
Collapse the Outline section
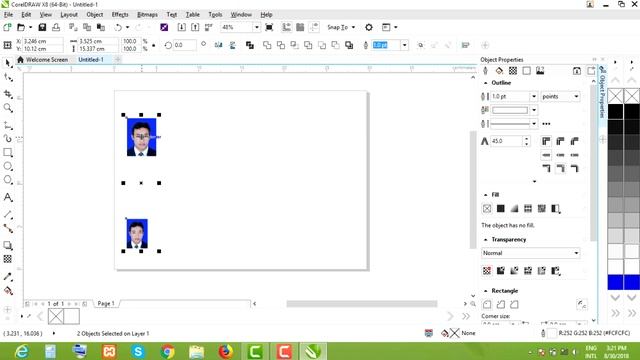tap(486, 83)
